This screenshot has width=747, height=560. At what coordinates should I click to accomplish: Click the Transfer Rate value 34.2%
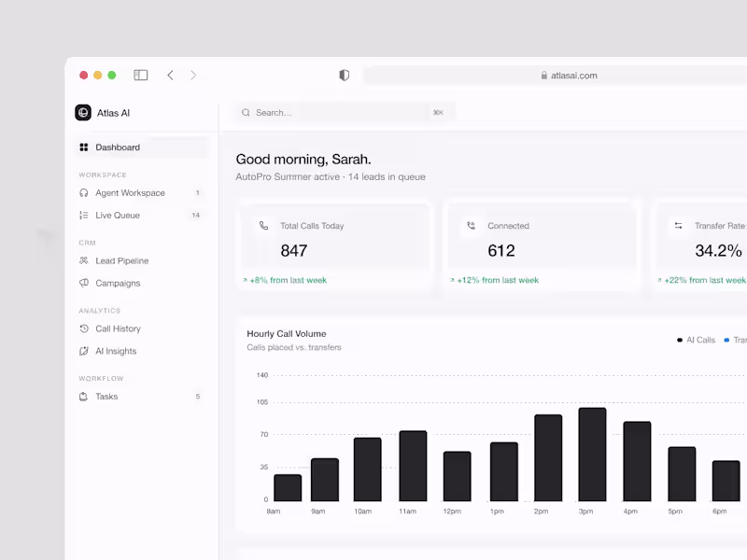pos(718,250)
